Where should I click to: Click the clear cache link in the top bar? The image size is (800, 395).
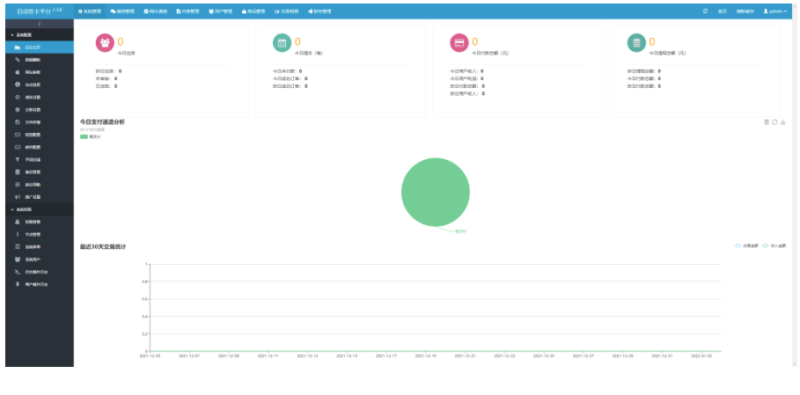click(x=745, y=11)
